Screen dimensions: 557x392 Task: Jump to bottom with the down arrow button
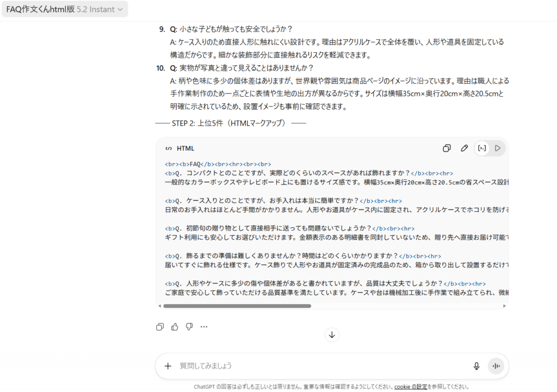tap(332, 334)
